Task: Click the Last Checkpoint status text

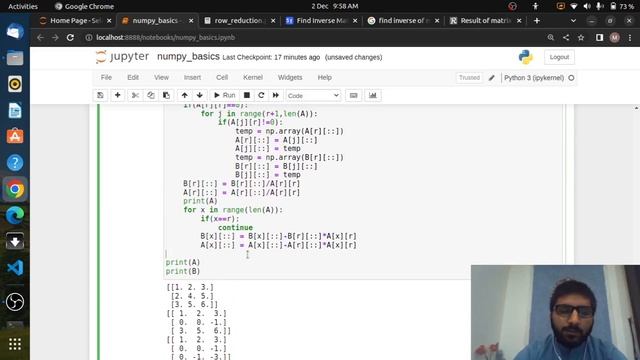Action: click(x=271, y=58)
